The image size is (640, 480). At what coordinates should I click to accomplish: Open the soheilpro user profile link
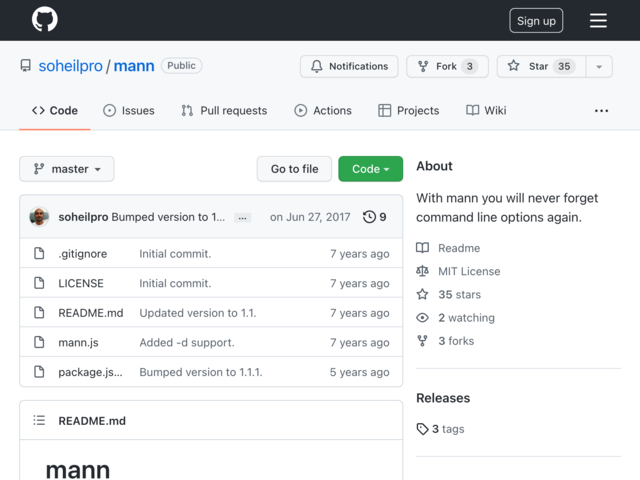[x=70, y=66]
